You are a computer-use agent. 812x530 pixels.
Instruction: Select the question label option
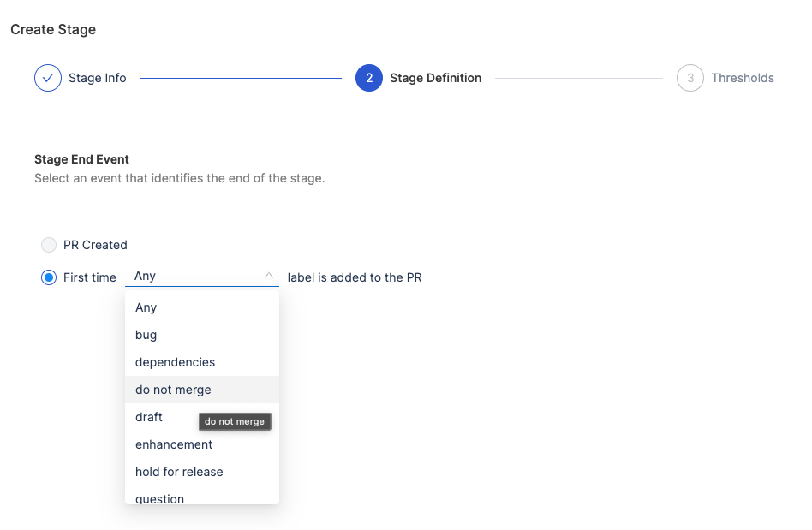pyautogui.click(x=160, y=497)
